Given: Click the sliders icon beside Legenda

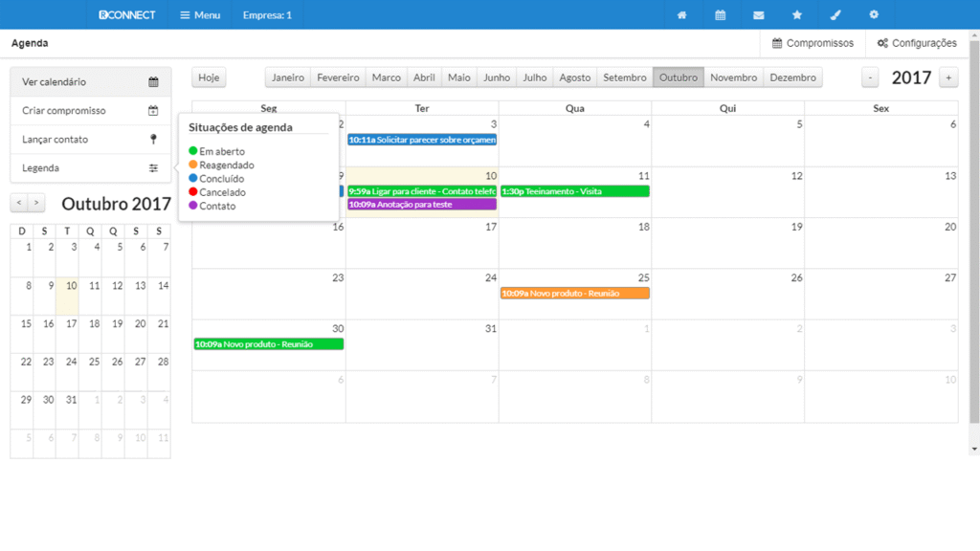Looking at the screenshot, I should pos(153,168).
